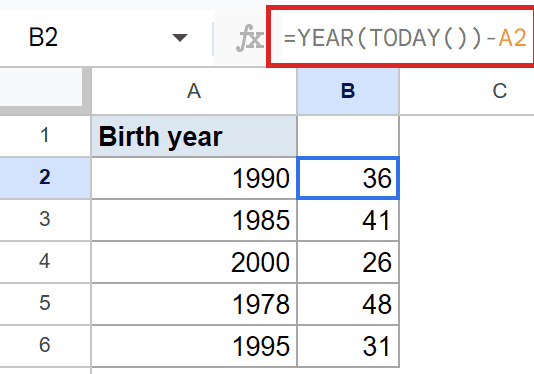Click empty cell B1
The image size is (534, 374).
point(348,136)
